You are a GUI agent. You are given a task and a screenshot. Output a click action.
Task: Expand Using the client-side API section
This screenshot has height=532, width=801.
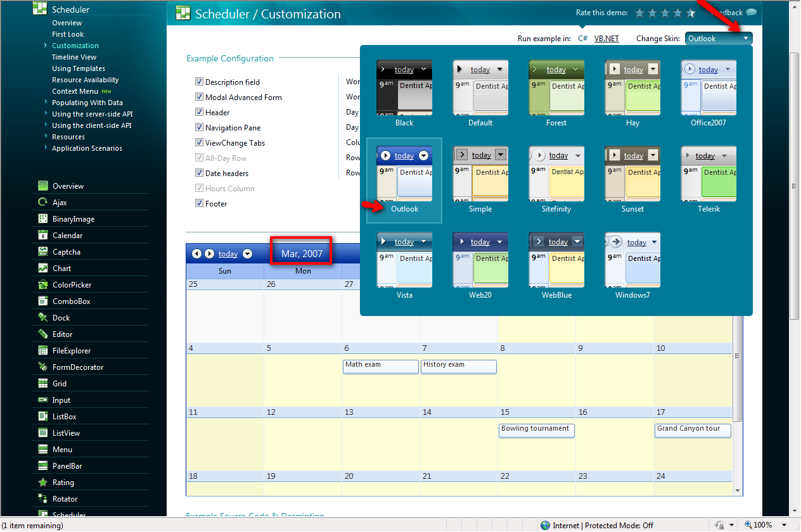(46, 125)
